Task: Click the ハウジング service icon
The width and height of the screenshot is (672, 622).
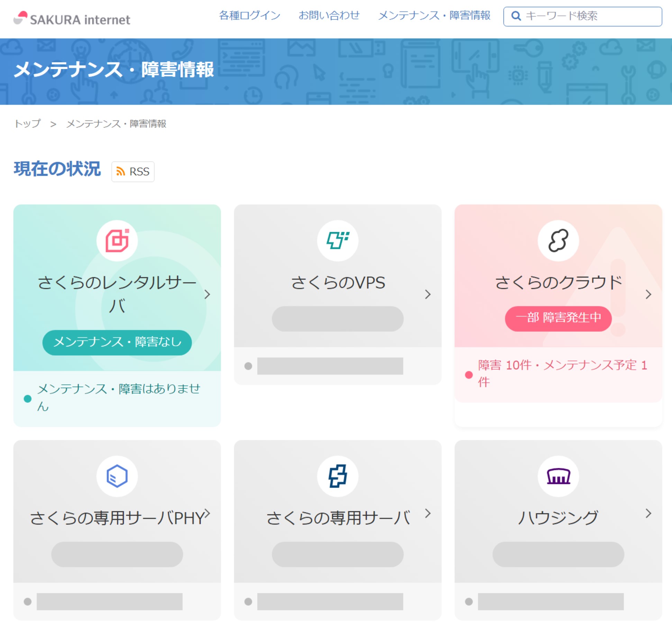Action: point(558,476)
